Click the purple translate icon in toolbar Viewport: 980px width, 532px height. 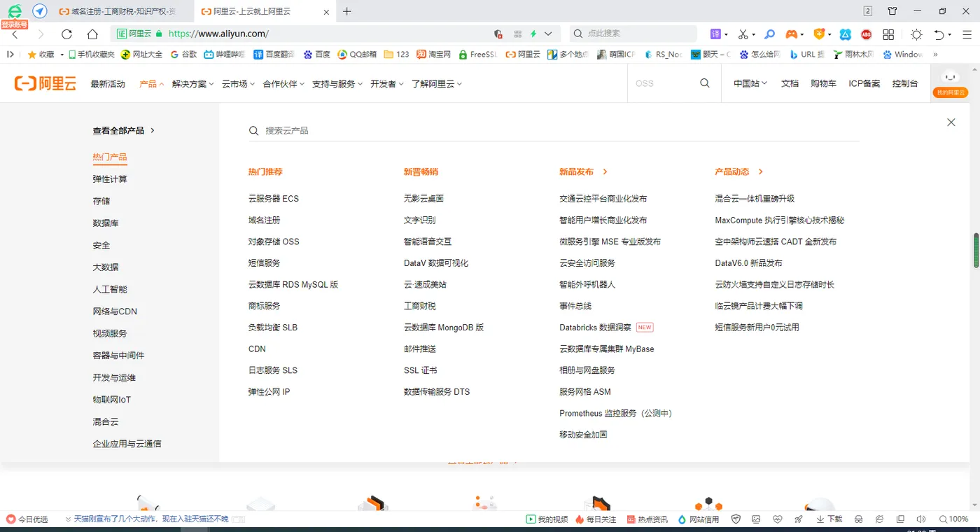point(715,34)
